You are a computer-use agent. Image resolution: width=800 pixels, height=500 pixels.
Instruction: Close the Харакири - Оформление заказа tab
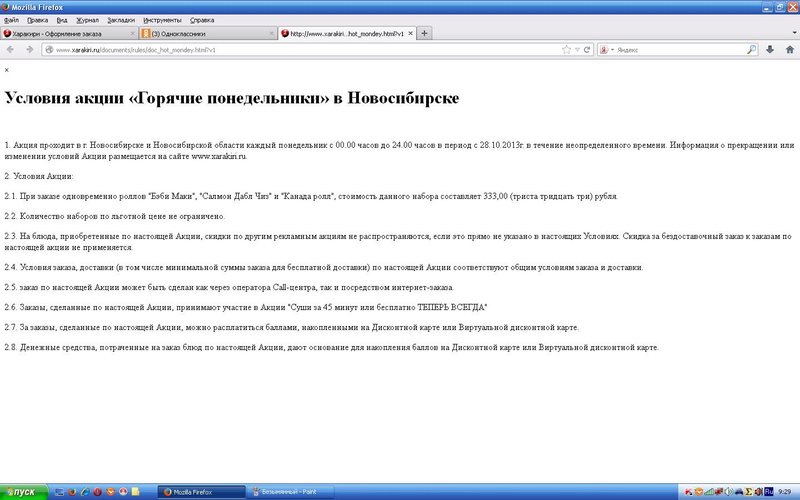pyautogui.click(x=133, y=33)
